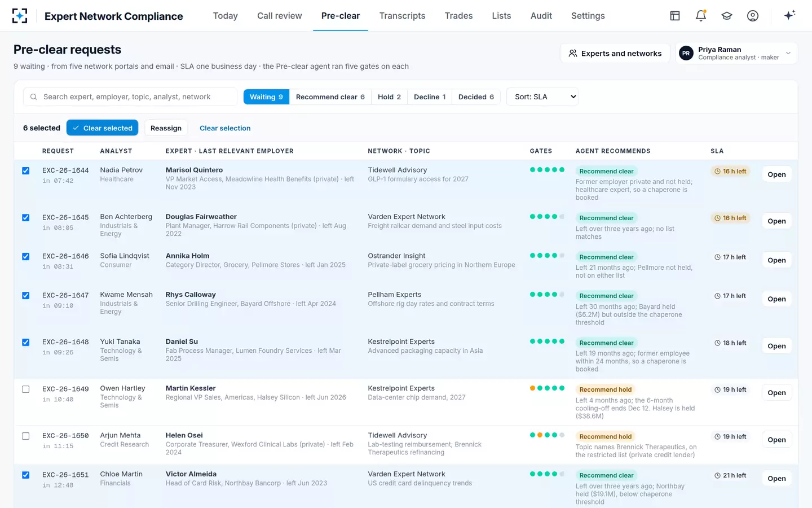Screen dimensions: 812x508
Task: Open the user account icon
Action: point(753,16)
